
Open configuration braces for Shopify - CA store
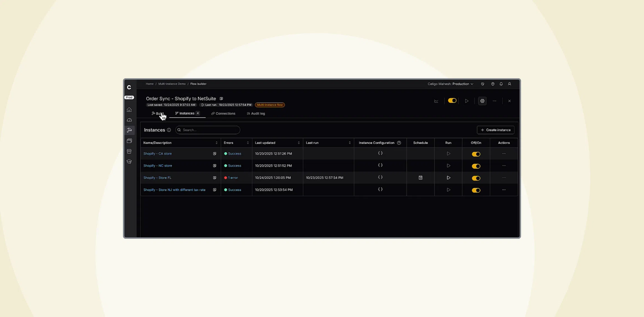[x=380, y=153]
